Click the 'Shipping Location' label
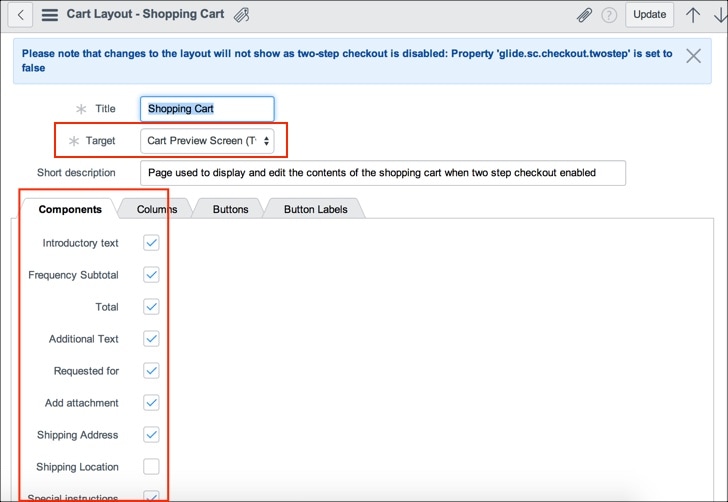Viewport: 728px width, 502px height. click(x=78, y=467)
